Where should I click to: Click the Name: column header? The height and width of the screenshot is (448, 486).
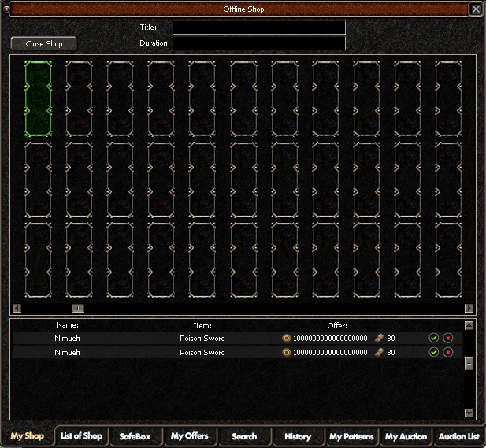(67, 325)
